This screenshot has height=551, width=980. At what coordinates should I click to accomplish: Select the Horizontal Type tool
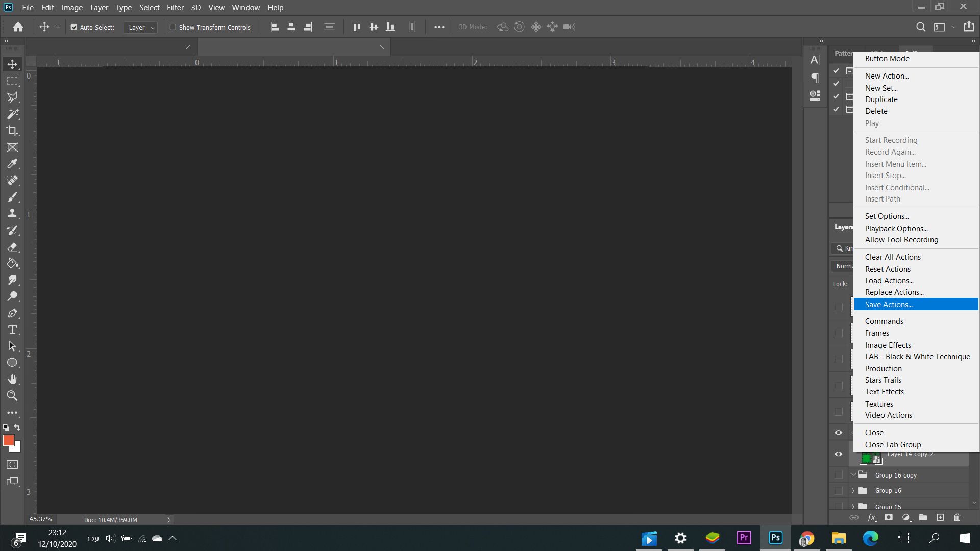pos(12,330)
